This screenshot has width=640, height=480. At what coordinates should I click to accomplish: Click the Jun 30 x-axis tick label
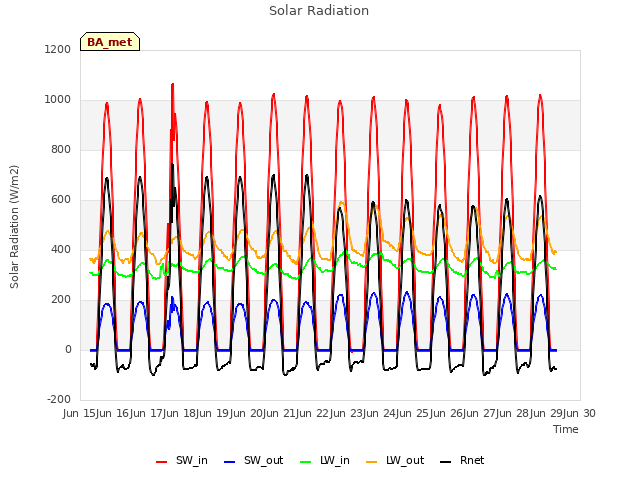[x=580, y=413]
